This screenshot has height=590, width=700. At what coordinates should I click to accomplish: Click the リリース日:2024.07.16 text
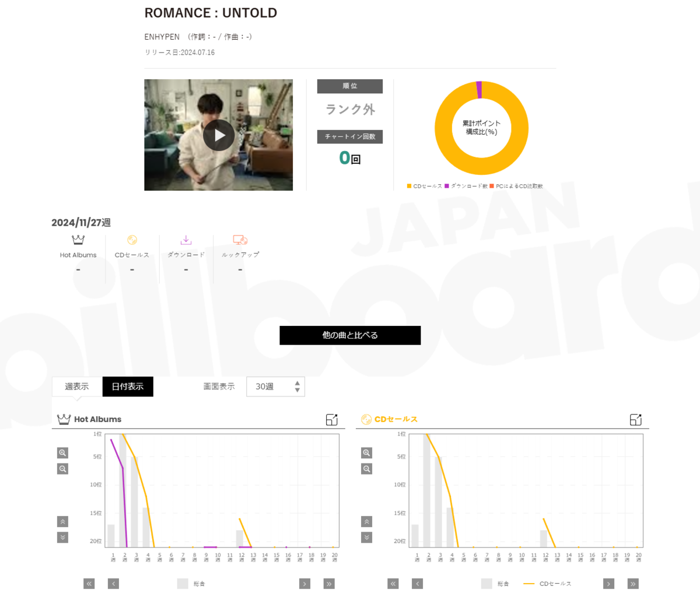[x=180, y=52]
